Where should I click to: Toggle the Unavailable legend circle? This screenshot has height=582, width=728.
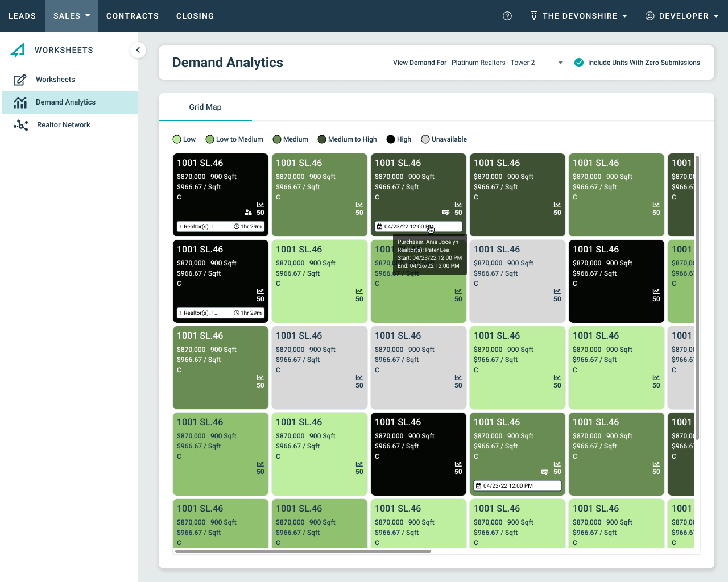point(425,139)
